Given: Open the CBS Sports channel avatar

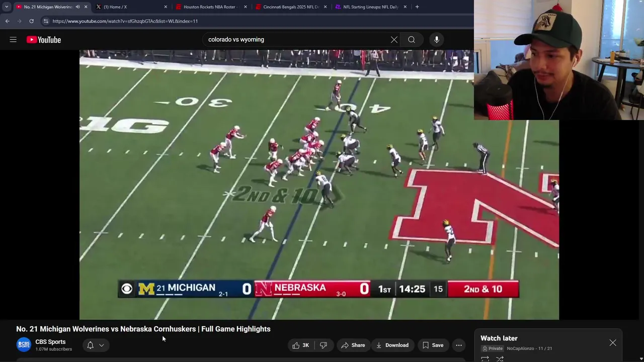Looking at the screenshot, I should 24,345.
